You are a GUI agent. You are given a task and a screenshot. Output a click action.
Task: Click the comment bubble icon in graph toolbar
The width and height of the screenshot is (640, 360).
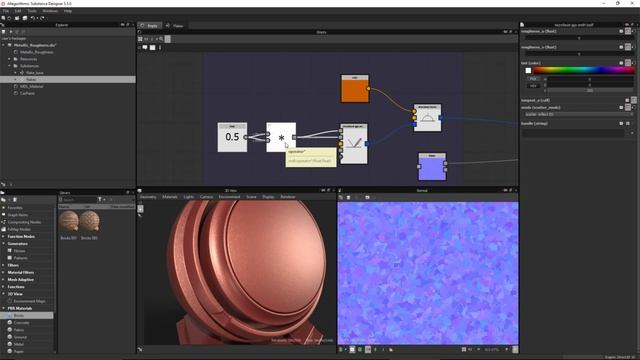pos(145,48)
